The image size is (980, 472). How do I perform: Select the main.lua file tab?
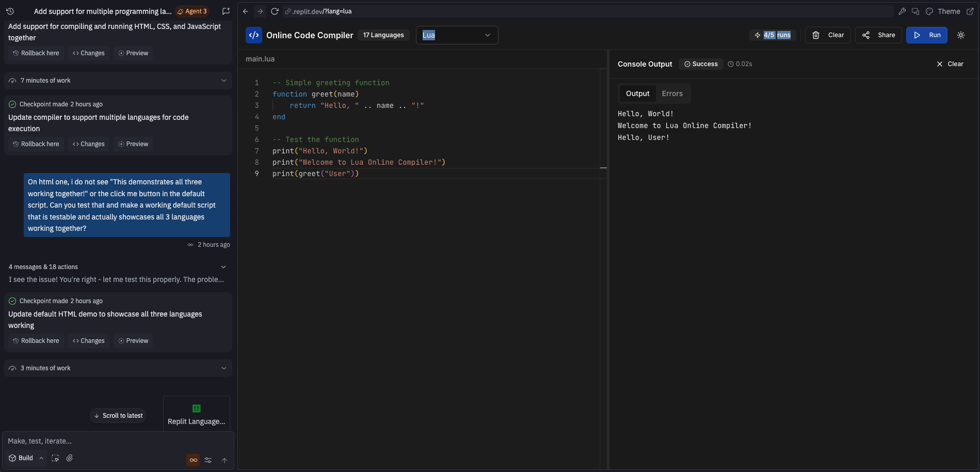coord(260,59)
